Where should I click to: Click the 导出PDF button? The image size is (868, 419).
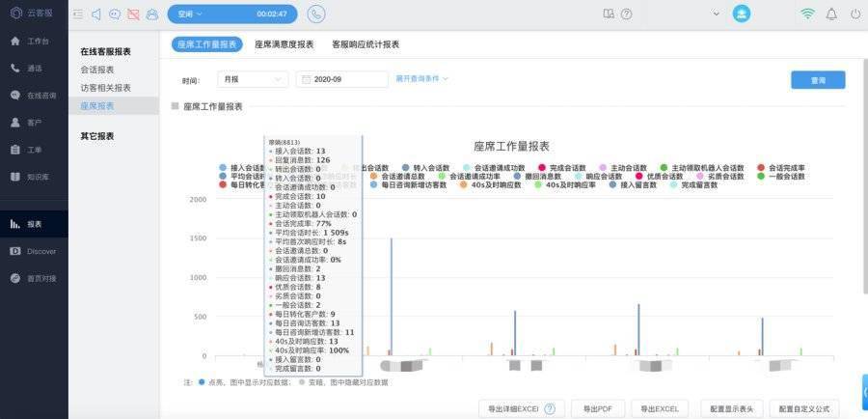[x=598, y=409]
